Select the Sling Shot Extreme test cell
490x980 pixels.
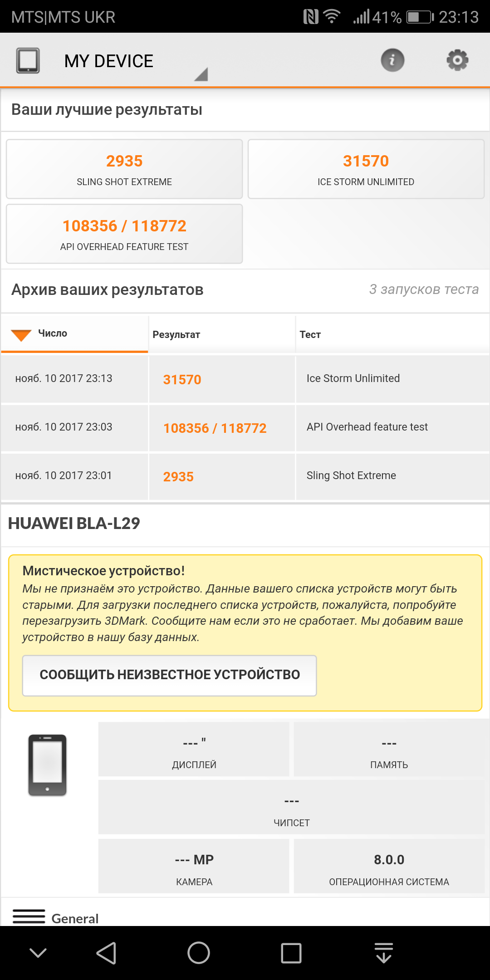pos(392,476)
